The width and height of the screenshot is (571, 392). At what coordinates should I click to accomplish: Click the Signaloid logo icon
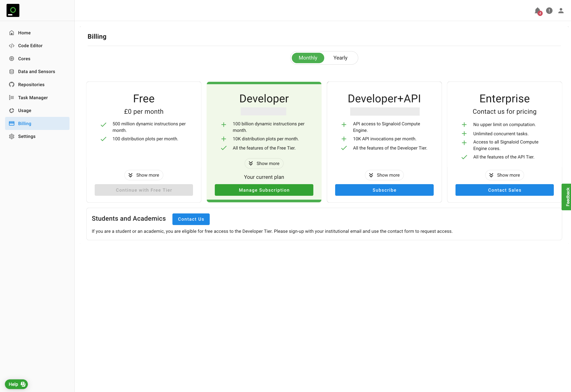point(13,10)
